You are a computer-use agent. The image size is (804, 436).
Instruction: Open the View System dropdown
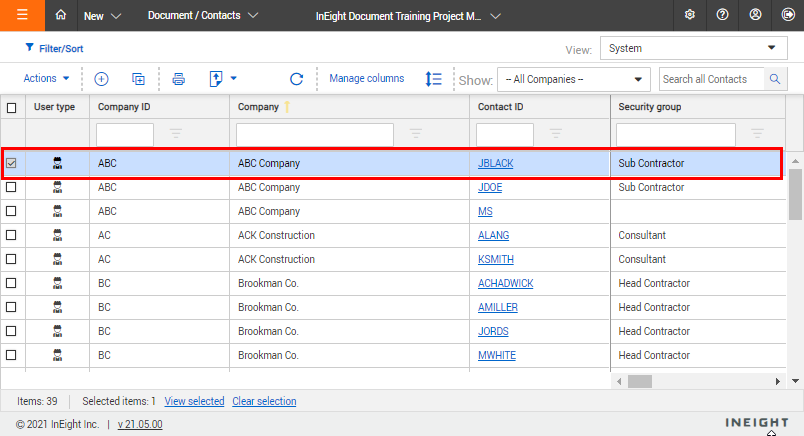(x=694, y=48)
